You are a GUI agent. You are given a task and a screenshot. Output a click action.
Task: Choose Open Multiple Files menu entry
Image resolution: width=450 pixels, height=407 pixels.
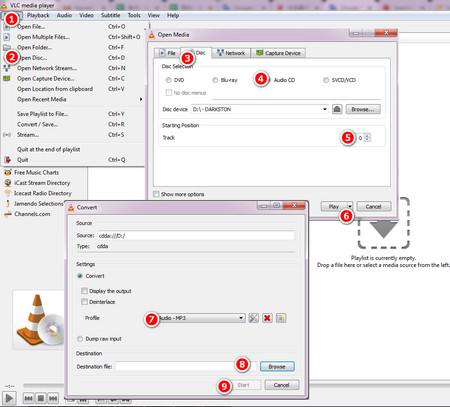[73, 37]
